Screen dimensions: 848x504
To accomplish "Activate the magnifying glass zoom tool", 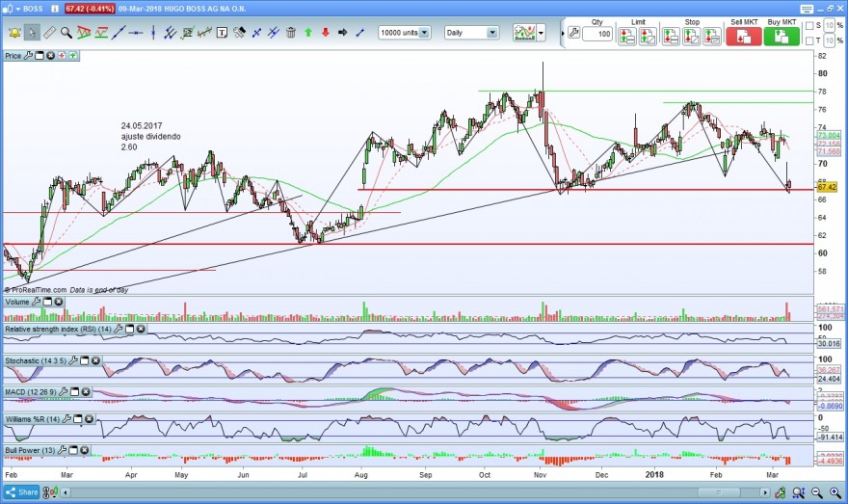I will tap(66, 33).
